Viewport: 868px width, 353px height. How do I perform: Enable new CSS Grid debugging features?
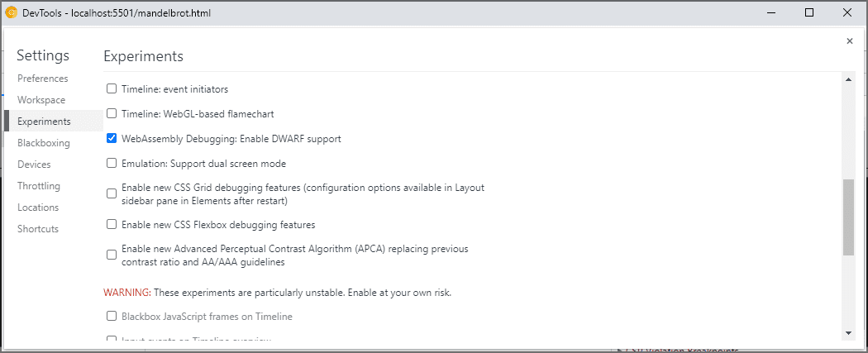click(112, 193)
